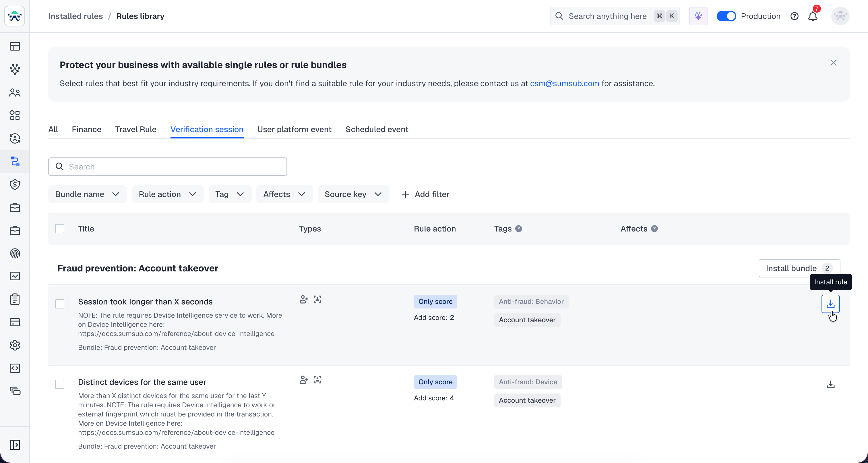This screenshot has width=868, height=463.
Task: Open developer code icon in sidebar
Action: pos(15,368)
